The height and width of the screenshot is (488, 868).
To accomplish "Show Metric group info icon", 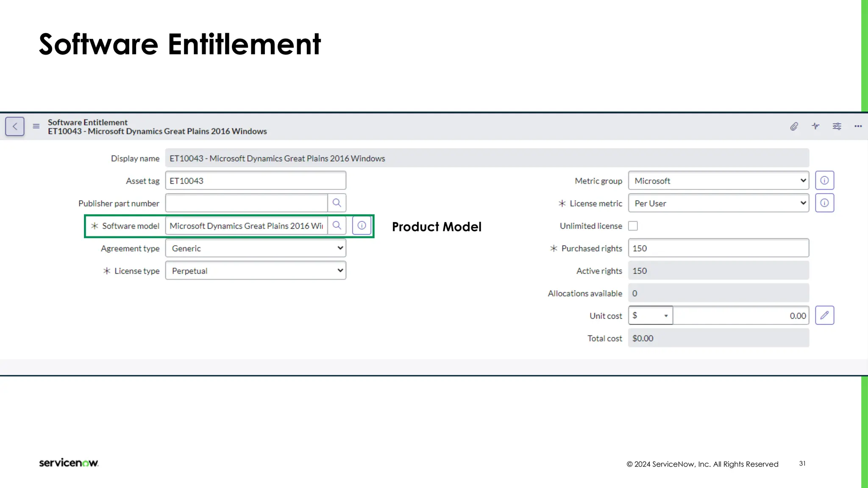I will [824, 180].
